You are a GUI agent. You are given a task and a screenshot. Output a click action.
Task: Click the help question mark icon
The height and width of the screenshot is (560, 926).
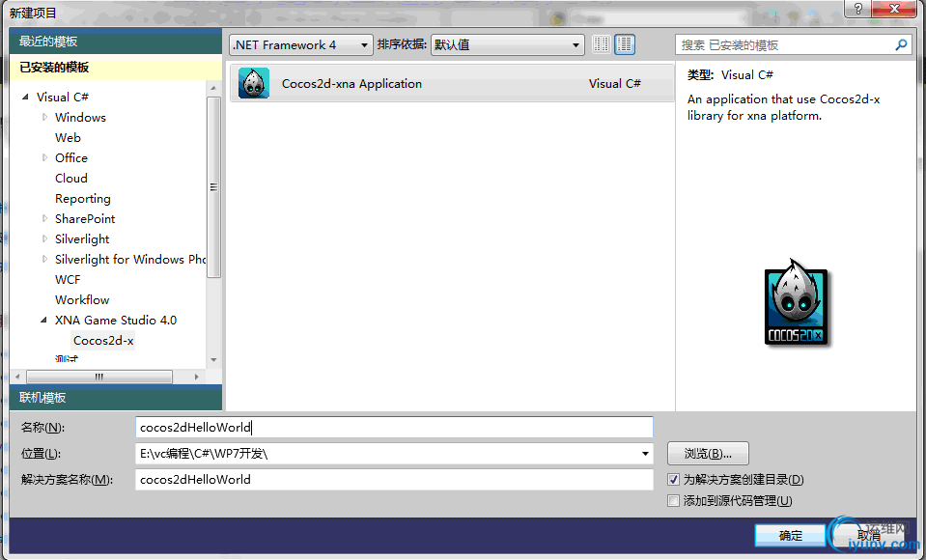tap(857, 9)
